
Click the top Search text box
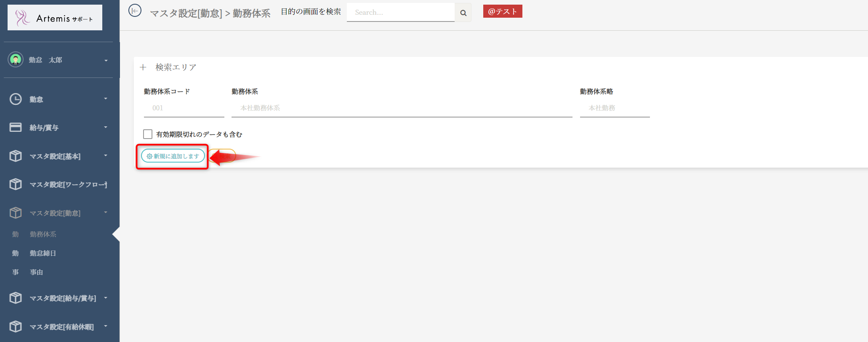point(400,13)
